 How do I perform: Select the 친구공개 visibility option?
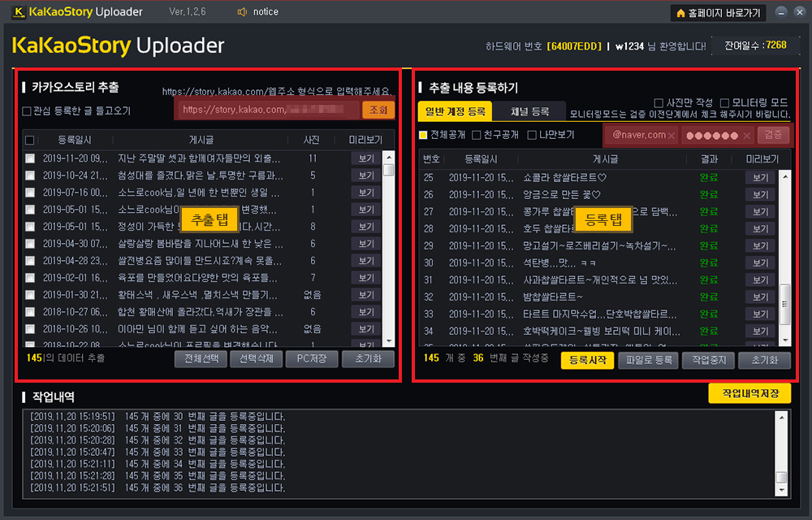click(x=477, y=135)
